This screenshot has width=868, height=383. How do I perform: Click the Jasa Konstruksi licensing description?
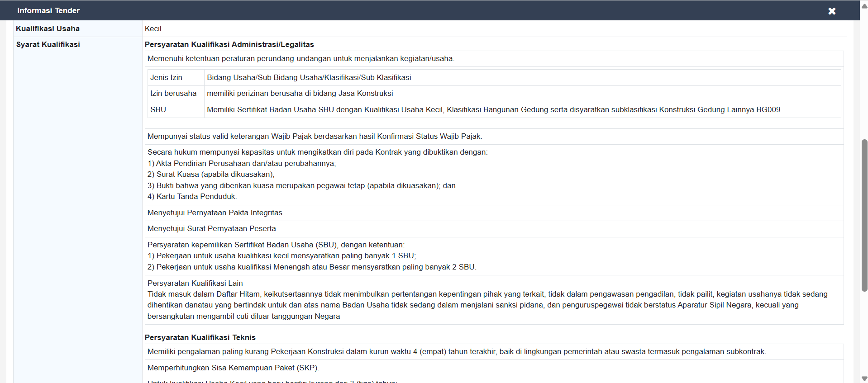coord(300,93)
